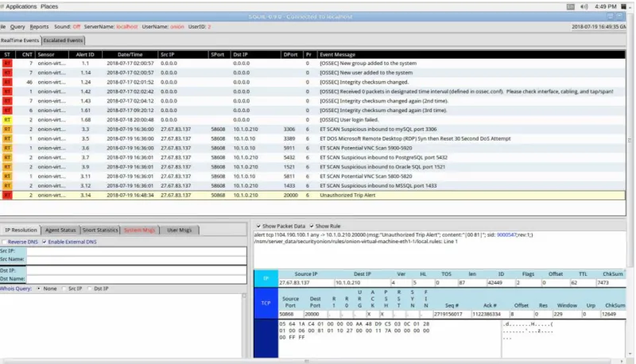636x364 pixels.
Task: Sort by Date/Time column header
Action: click(130, 54)
